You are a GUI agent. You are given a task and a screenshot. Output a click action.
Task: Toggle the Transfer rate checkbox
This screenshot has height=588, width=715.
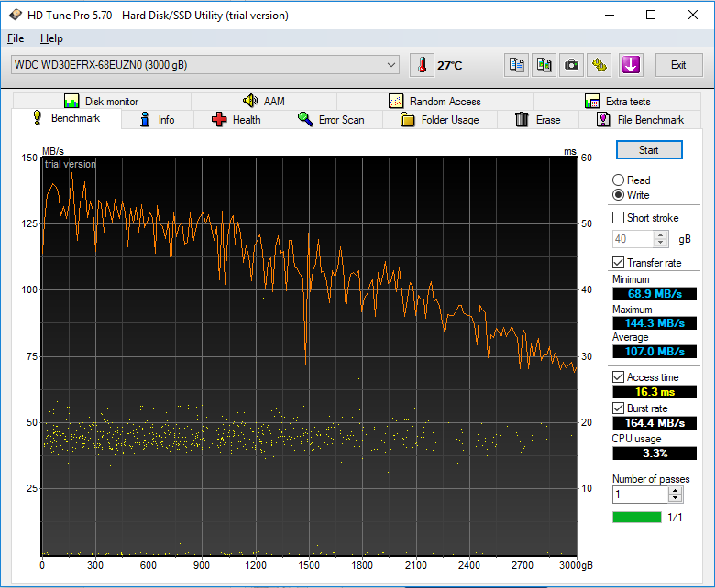[618, 262]
